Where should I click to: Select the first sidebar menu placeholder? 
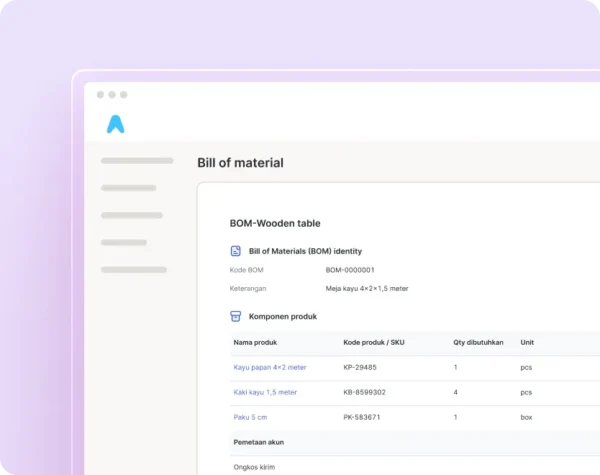(137, 161)
